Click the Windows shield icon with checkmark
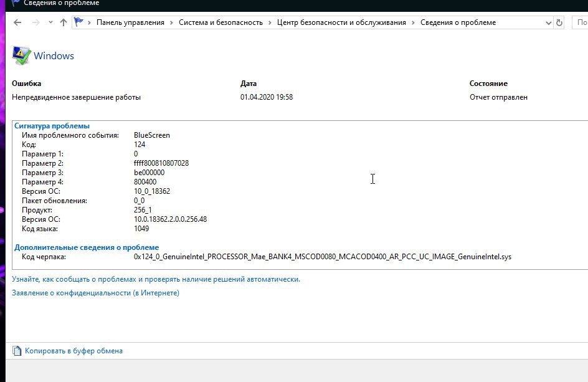Image resolution: width=588 pixels, height=382 pixels. [21, 55]
